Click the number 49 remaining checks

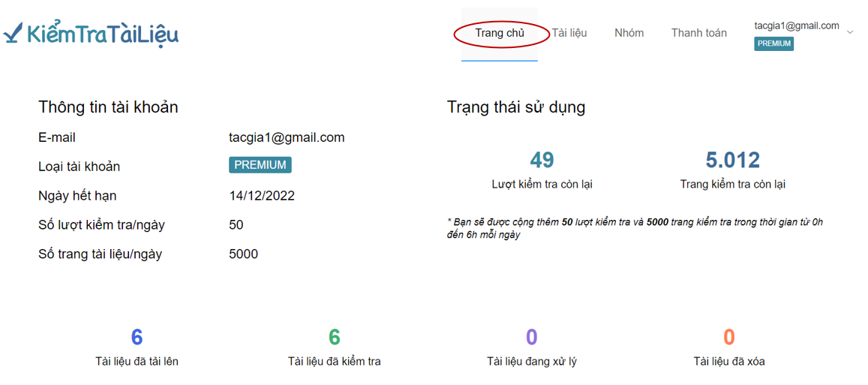[542, 160]
